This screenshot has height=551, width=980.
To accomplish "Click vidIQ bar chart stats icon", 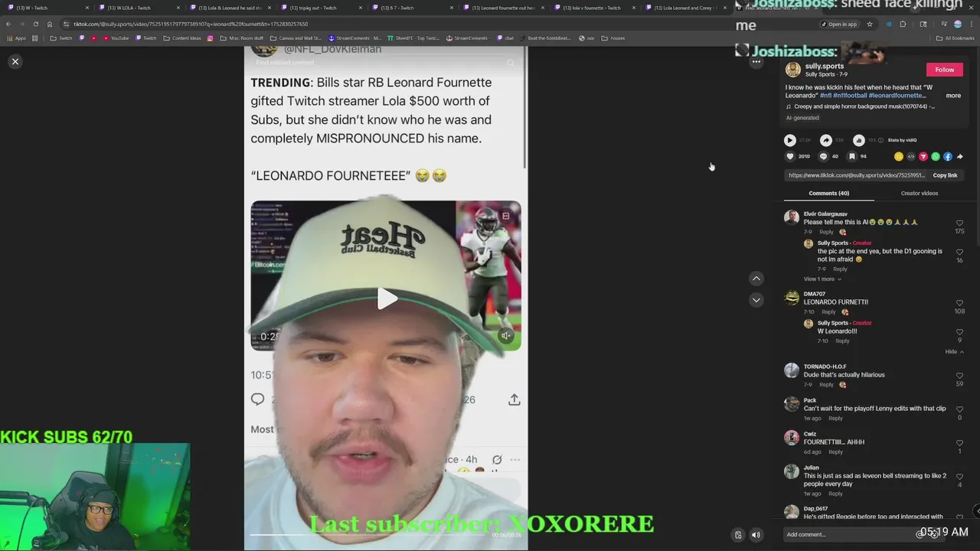I will [858, 140].
